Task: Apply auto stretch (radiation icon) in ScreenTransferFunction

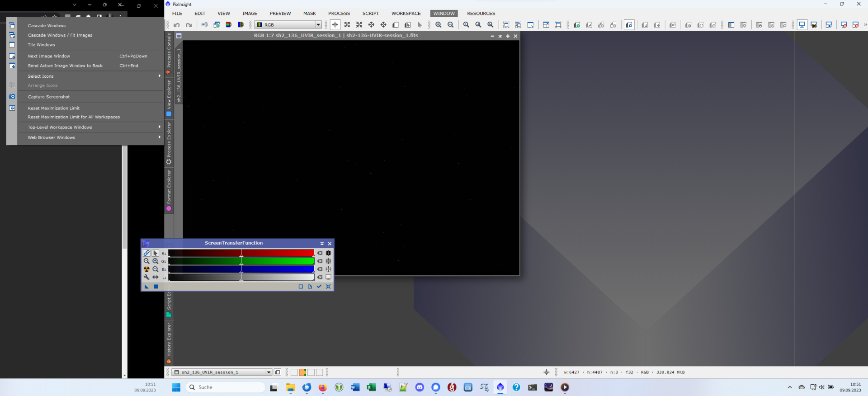Action: pyautogui.click(x=146, y=269)
